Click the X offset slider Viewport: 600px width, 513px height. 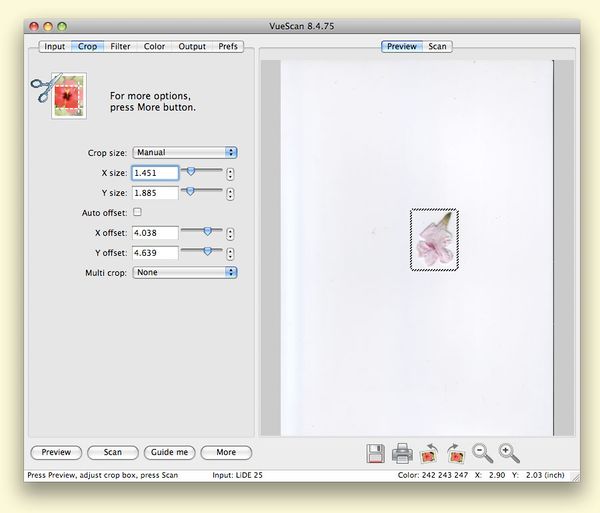(201, 231)
